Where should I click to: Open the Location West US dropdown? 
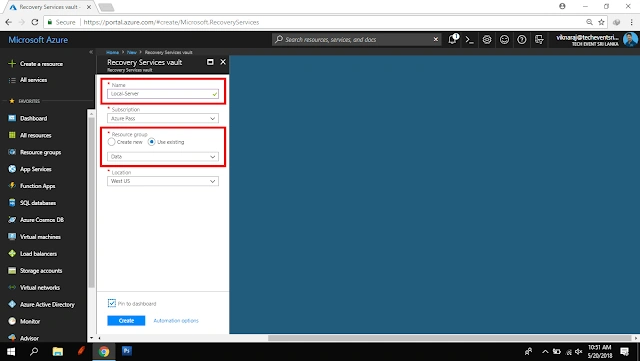pos(163,181)
